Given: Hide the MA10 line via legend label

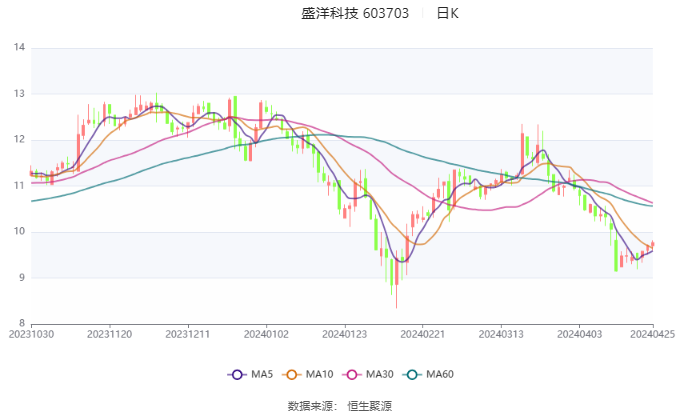Looking at the screenshot, I should click(x=319, y=374).
